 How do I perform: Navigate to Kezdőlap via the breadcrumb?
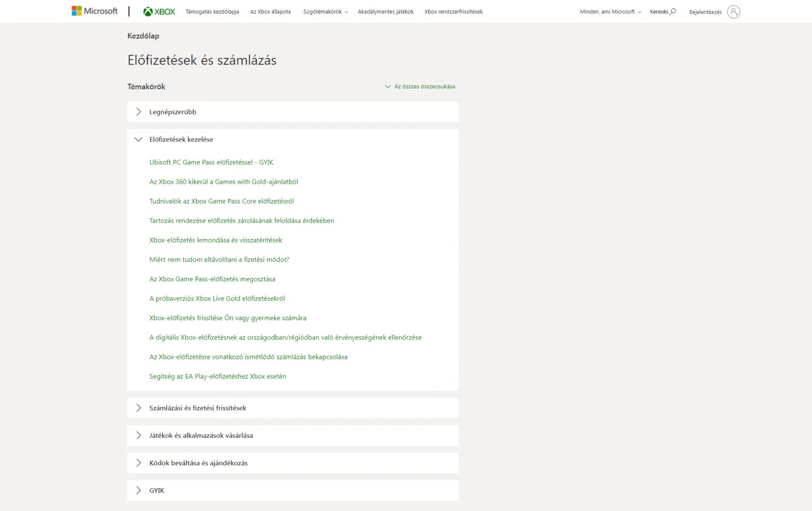pyautogui.click(x=143, y=36)
